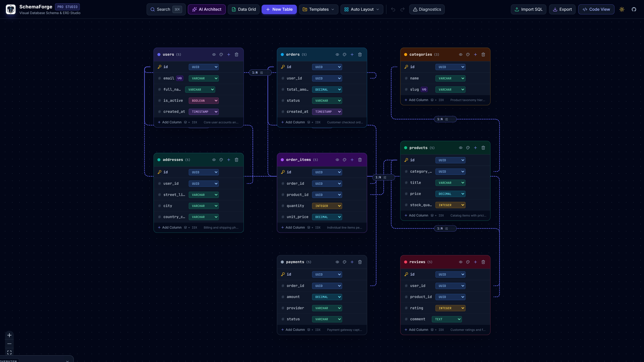
Task: Fit canvas to screen icon
Action: pos(9,352)
